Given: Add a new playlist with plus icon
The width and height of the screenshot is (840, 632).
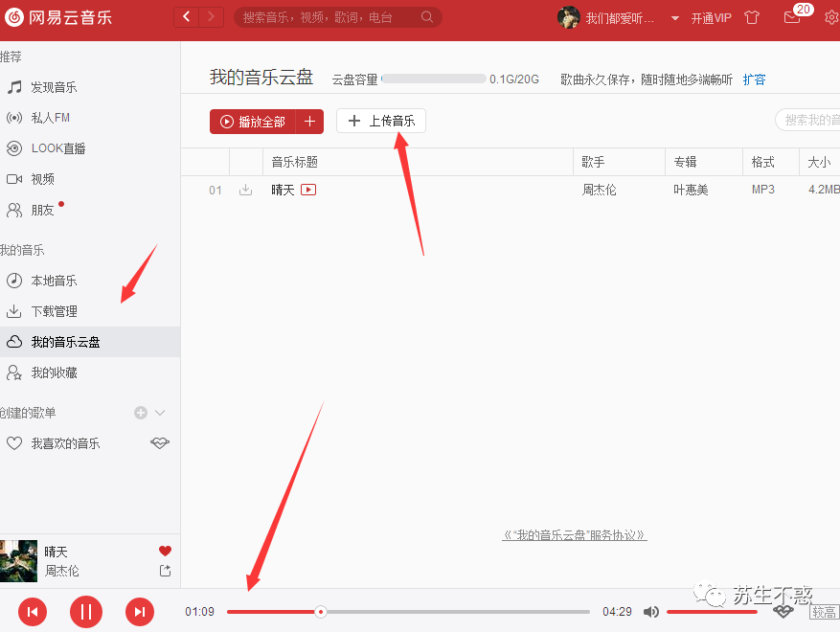Looking at the screenshot, I should (141, 413).
